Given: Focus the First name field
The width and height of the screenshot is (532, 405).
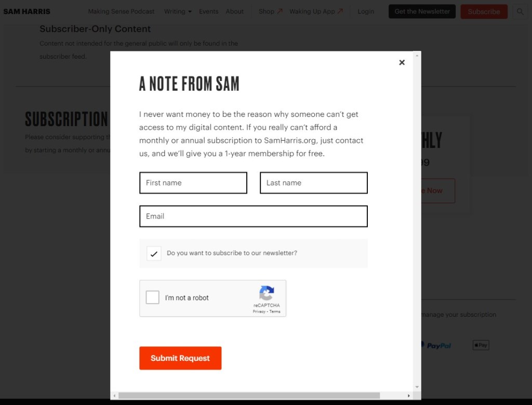Looking at the screenshot, I should [x=193, y=183].
